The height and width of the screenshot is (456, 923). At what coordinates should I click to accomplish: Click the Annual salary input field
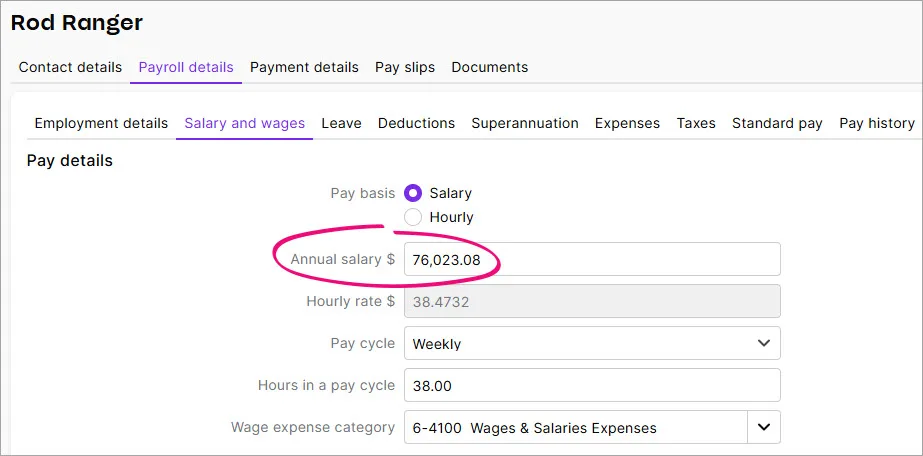pyautogui.click(x=592, y=259)
